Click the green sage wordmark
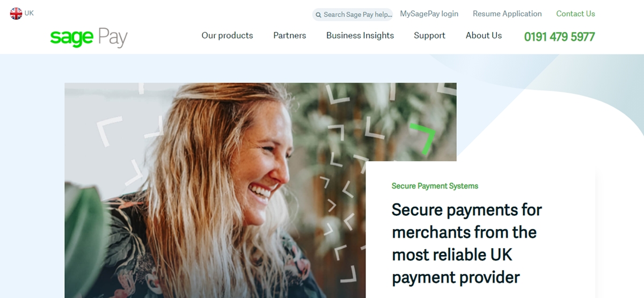The height and width of the screenshot is (298, 644). click(72, 39)
